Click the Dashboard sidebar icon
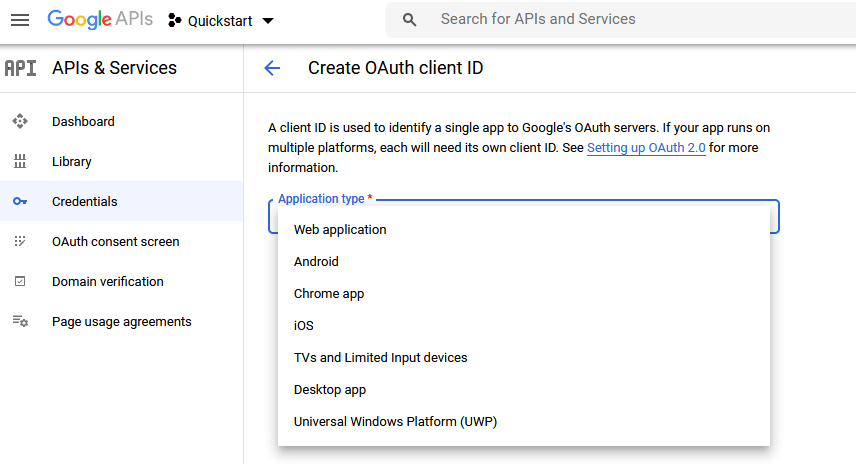This screenshot has height=464, width=856. [20, 122]
